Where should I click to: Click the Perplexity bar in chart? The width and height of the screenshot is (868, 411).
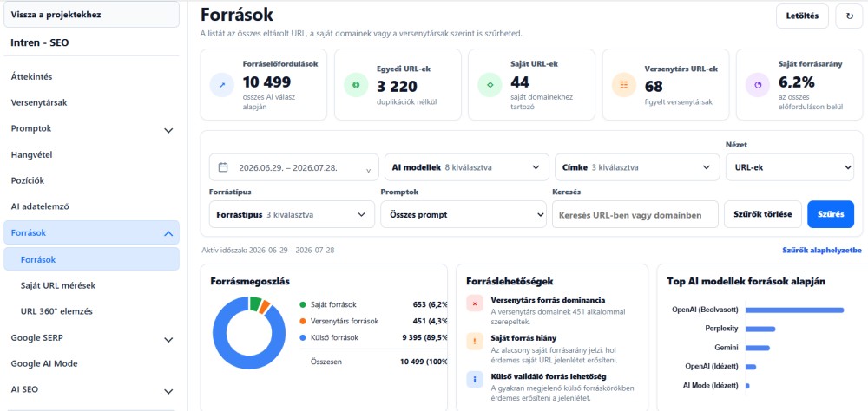point(760,329)
